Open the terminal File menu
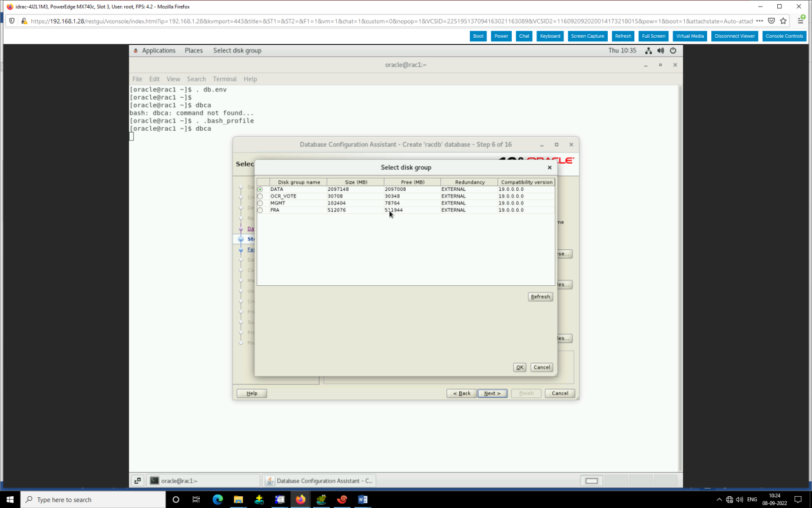Screen dimensions: 812x508 click(x=137, y=79)
